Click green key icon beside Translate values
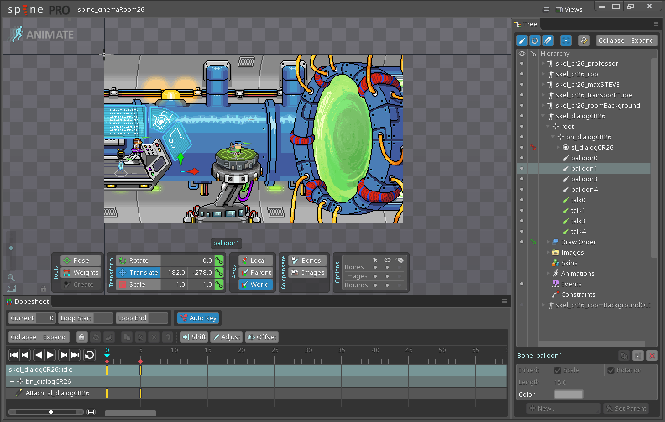Screen dimensions: 665x422 coord(219,272)
